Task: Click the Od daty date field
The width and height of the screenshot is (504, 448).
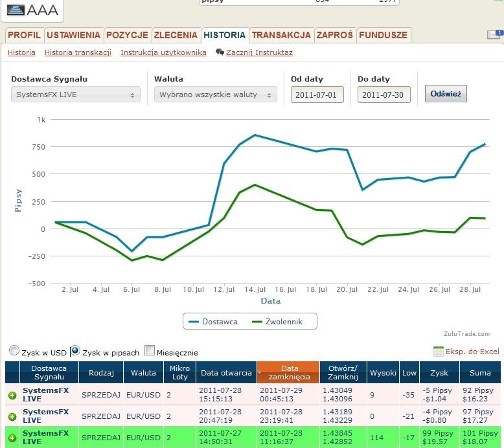Action: coord(317,95)
